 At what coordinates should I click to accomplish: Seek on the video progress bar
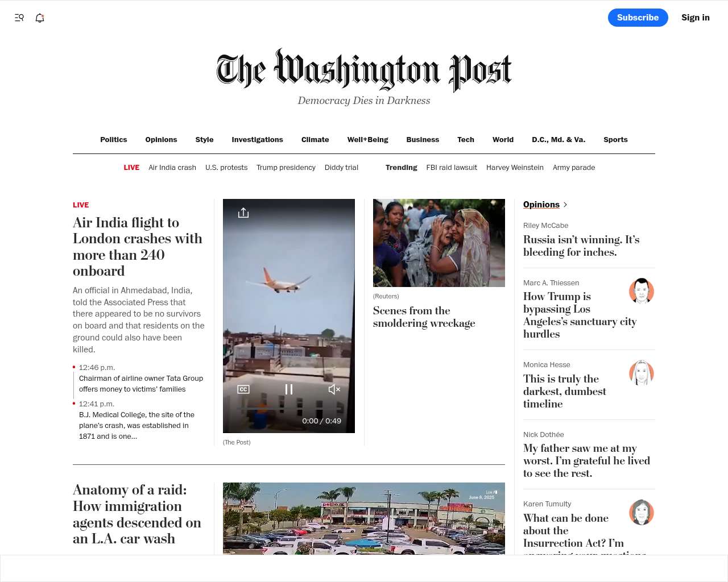click(x=289, y=409)
